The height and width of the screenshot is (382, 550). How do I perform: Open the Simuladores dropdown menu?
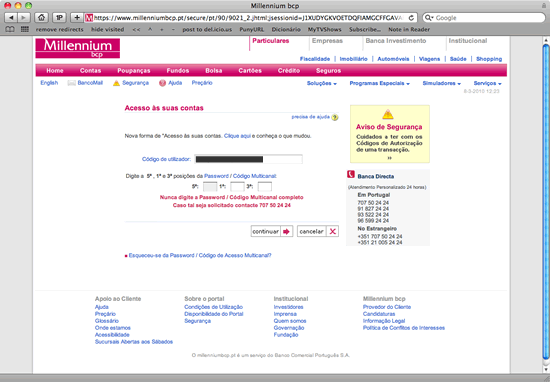[x=442, y=83]
